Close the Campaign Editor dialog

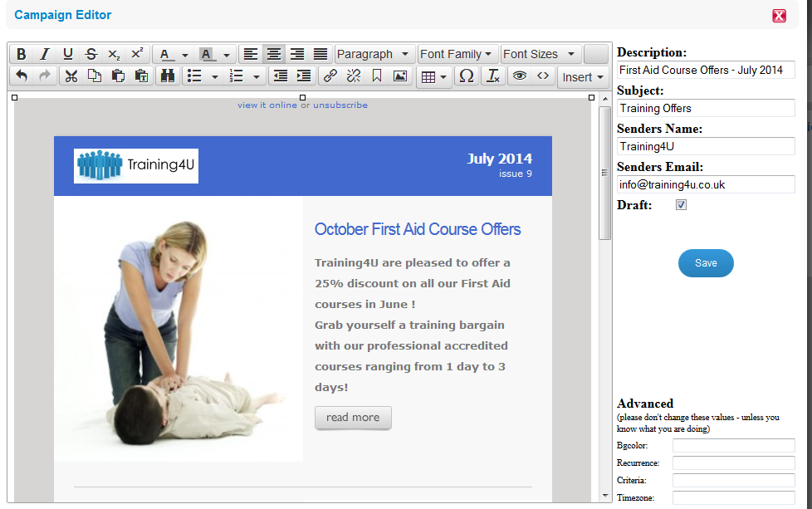click(x=779, y=16)
